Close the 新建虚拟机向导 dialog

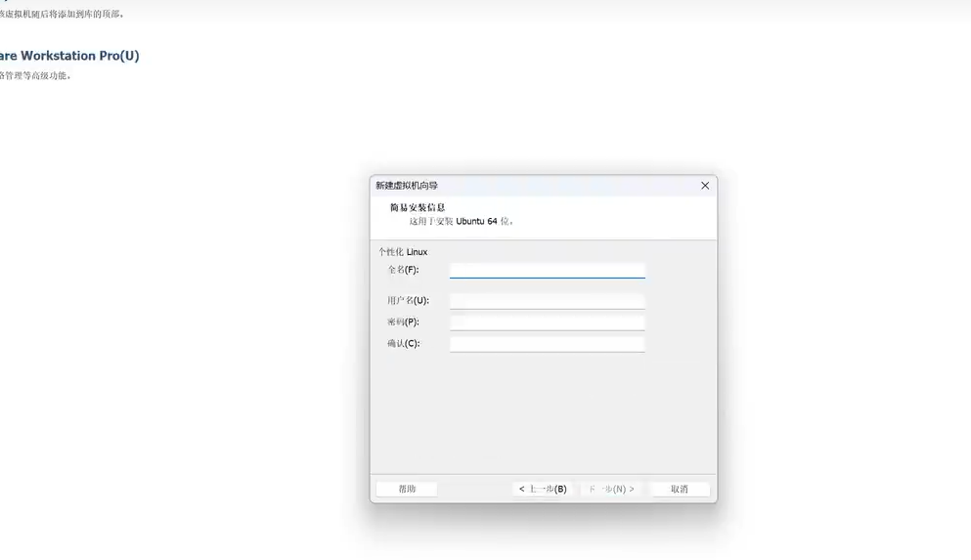[705, 186]
